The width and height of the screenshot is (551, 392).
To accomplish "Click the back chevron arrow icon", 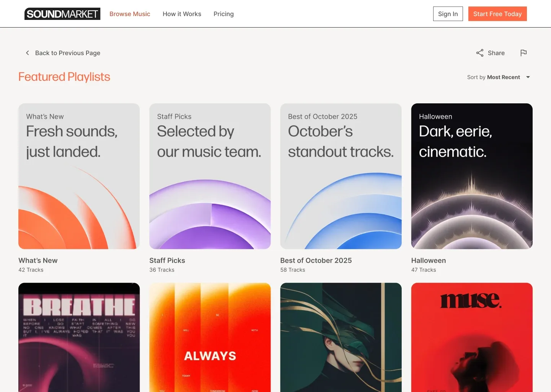I will 27,53.
